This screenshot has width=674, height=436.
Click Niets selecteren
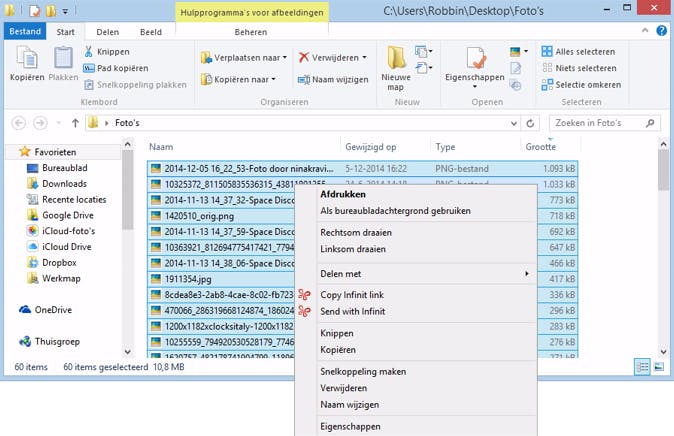click(579, 68)
